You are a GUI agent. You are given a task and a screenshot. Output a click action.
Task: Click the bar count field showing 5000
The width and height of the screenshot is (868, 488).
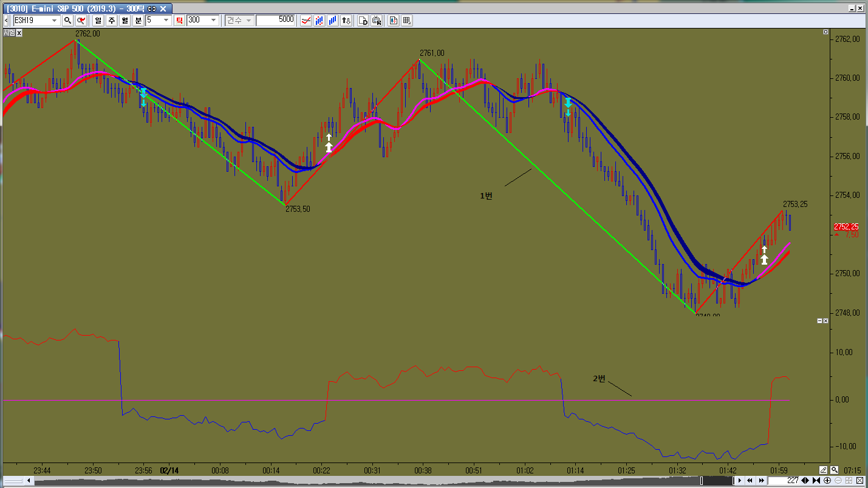click(276, 20)
